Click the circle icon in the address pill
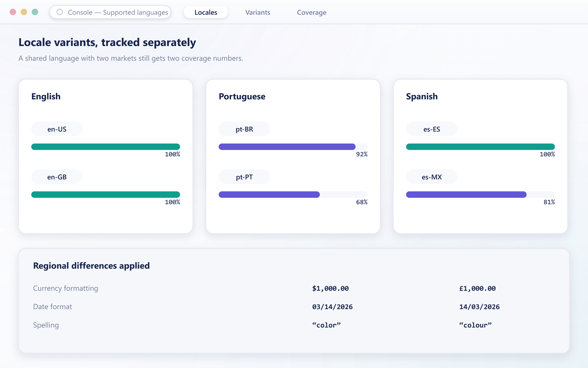 click(x=60, y=12)
